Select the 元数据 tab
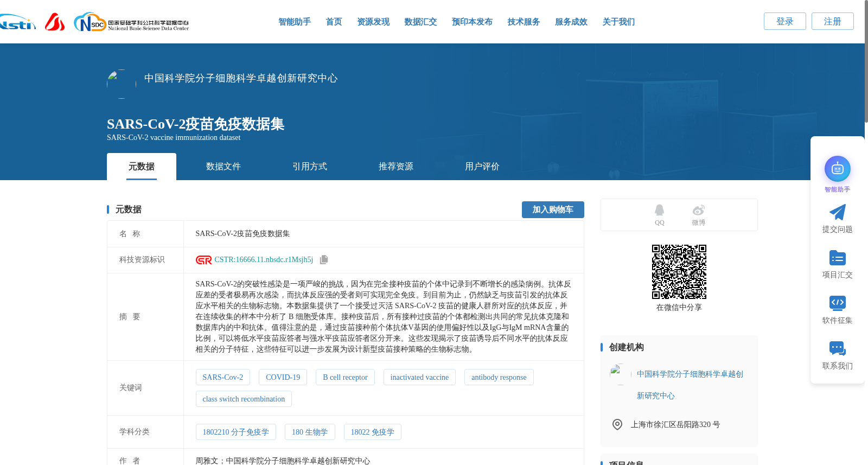The width and height of the screenshot is (868, 465). pos(142,167)
